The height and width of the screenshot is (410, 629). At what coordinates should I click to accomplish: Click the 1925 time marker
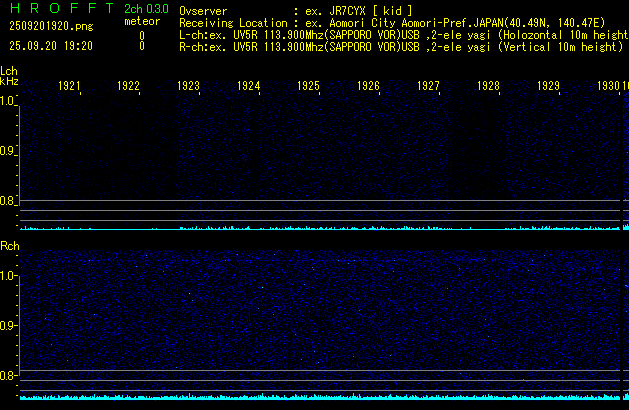[309, 87]
